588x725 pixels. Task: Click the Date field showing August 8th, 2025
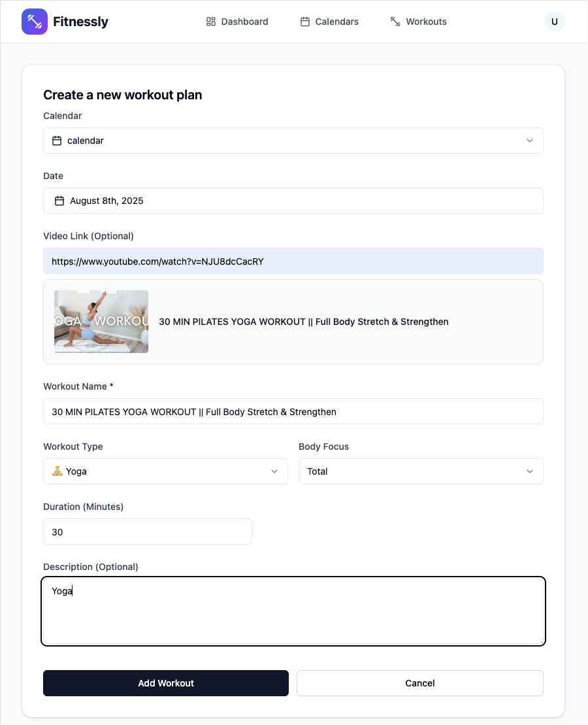tap(293, 200)
